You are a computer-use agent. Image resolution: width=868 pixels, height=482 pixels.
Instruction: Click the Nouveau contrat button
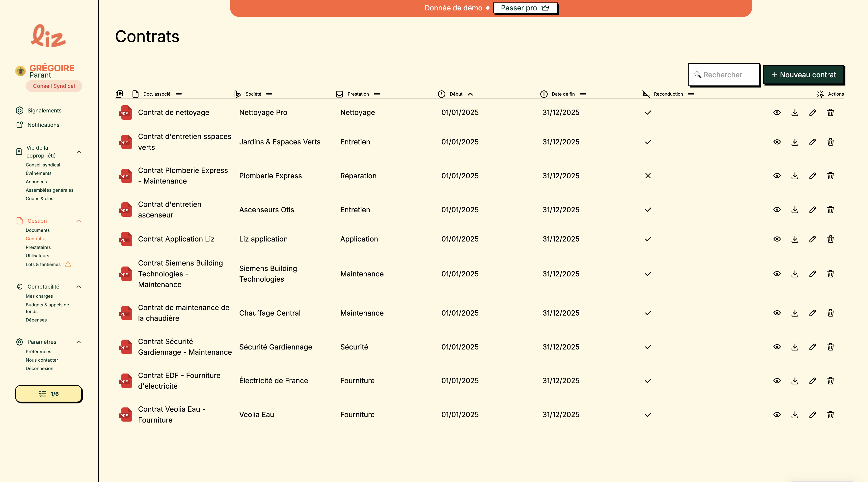pyautogui.click(x=804, y=75)
